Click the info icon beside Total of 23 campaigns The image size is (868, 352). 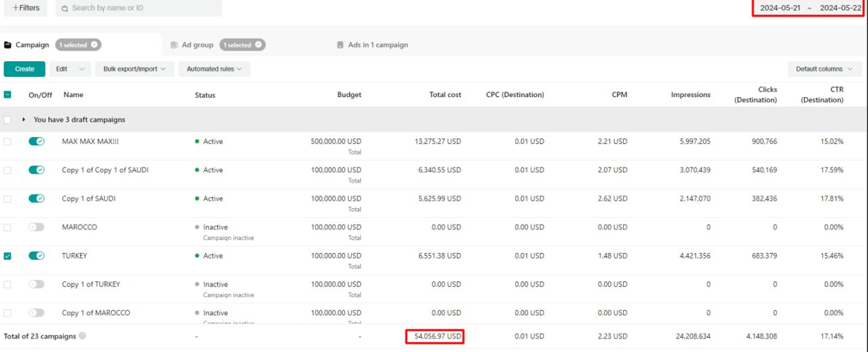tap(83, 336)
